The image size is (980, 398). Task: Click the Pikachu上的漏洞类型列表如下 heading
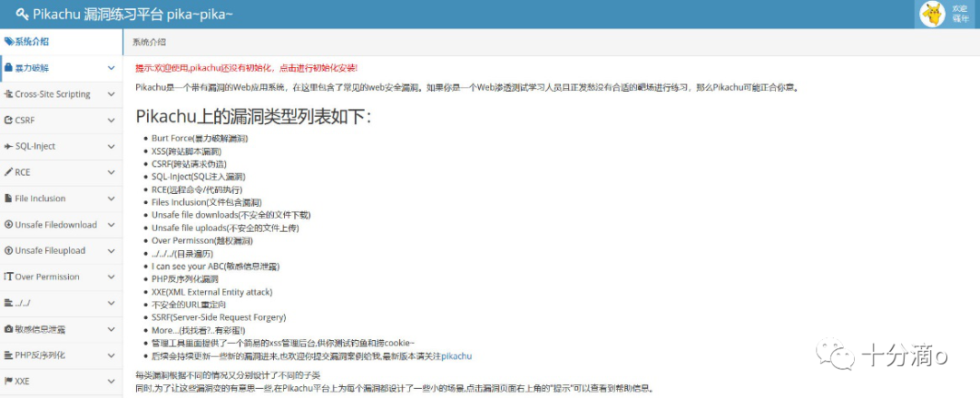point(253,116)
